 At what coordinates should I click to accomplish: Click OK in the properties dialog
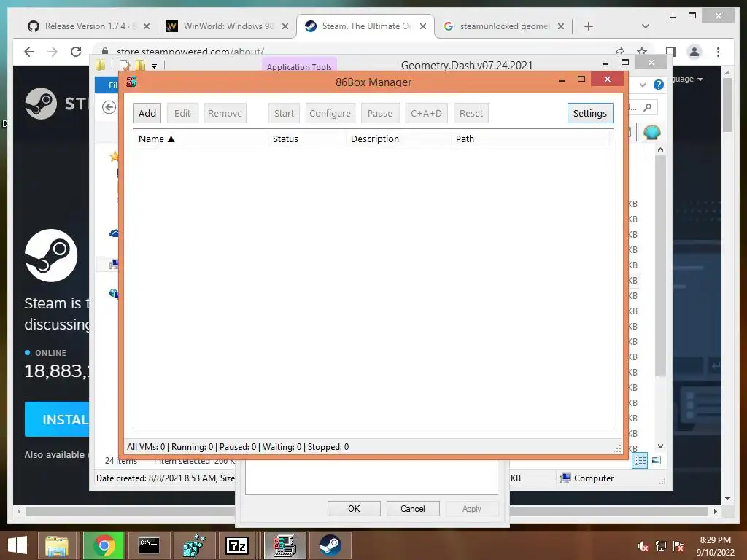coord(354,508)
